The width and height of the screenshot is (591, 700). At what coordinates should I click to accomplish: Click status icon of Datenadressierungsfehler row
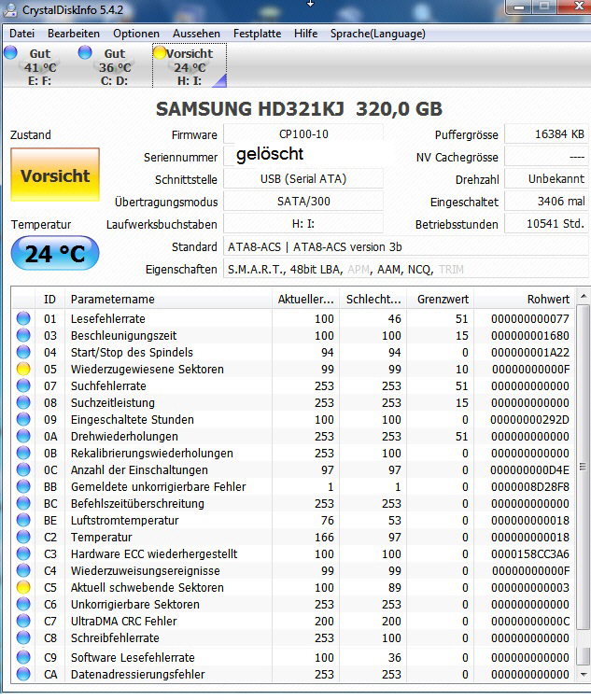[23, 674]
